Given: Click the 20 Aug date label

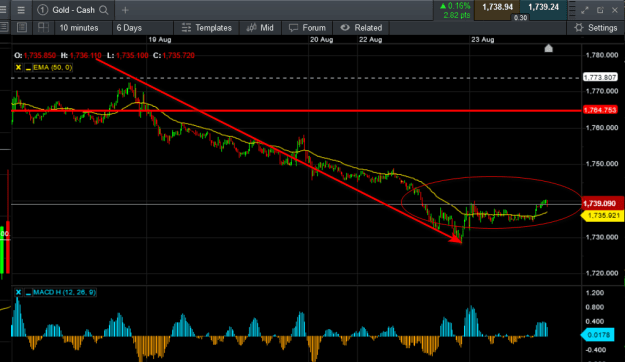Looking at the screenshot, I should point(322,39).
